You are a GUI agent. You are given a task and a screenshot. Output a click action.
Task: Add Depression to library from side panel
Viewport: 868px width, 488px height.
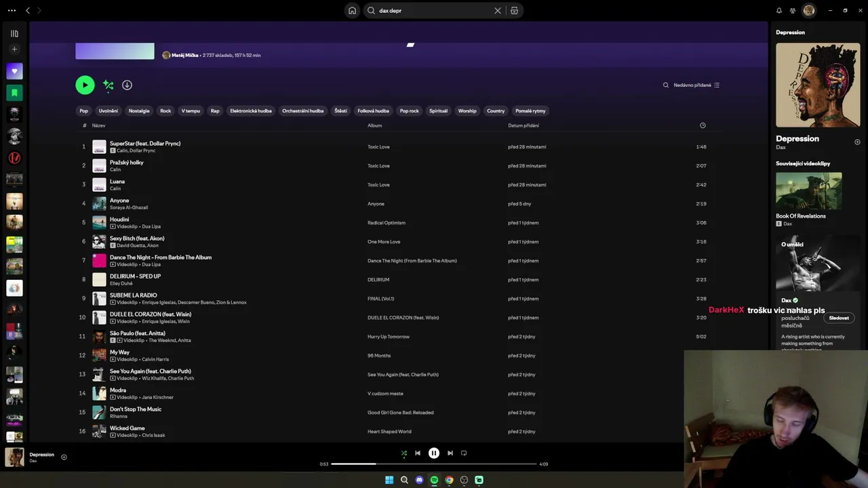[857, 142]
